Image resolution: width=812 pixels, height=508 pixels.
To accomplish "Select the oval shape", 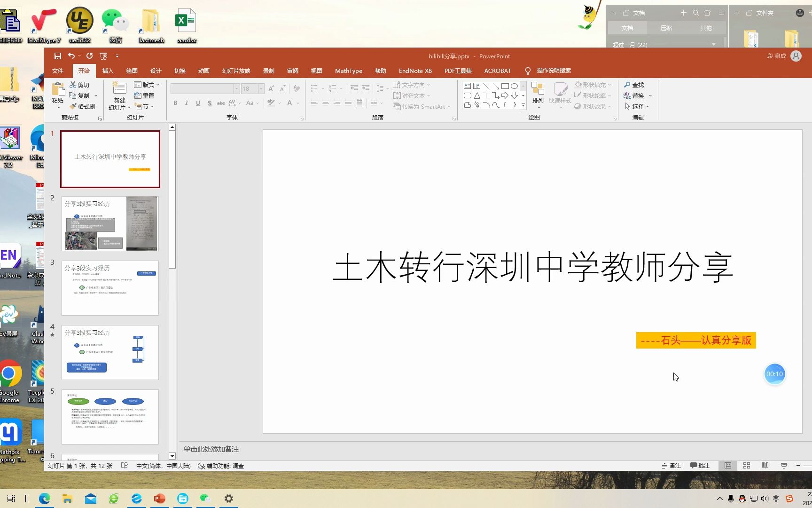I will point(514,86).
